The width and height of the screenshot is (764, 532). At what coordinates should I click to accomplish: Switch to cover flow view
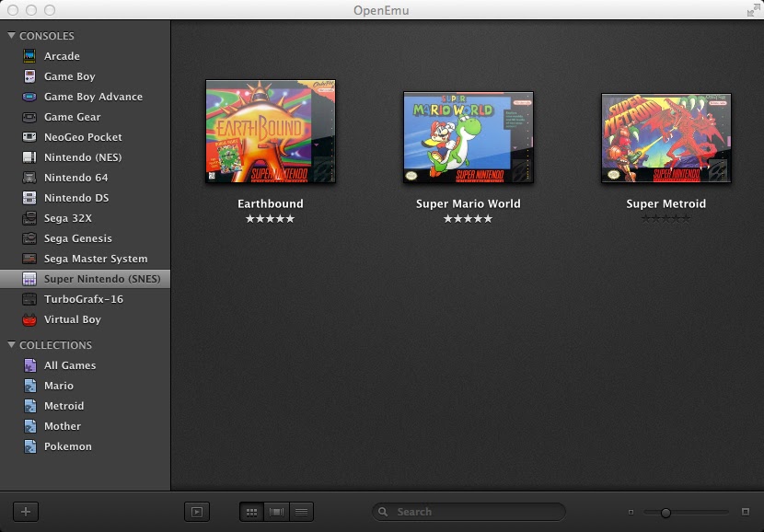click(276, 512)
